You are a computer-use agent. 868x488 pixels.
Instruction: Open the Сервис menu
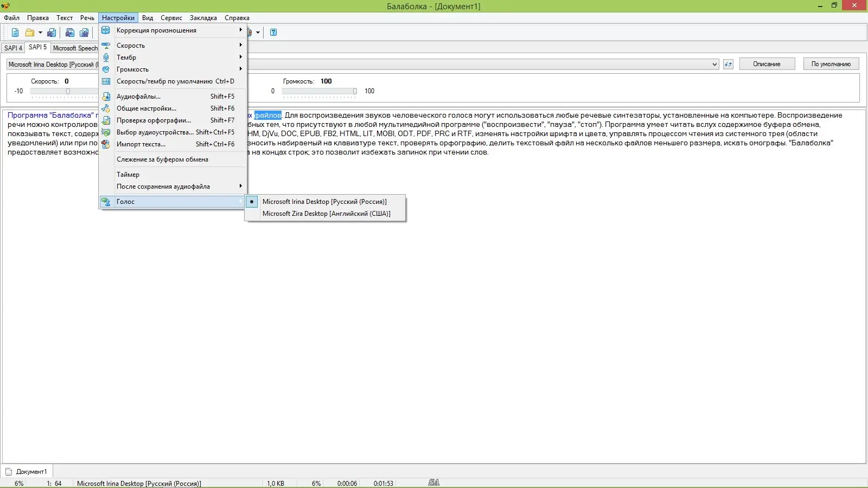coord(171,18)
